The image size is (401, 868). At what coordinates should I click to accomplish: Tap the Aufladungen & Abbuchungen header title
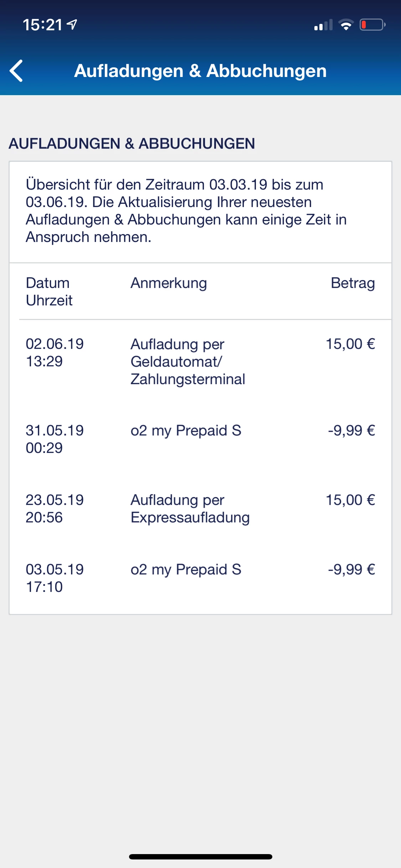(x=200, y=71)
